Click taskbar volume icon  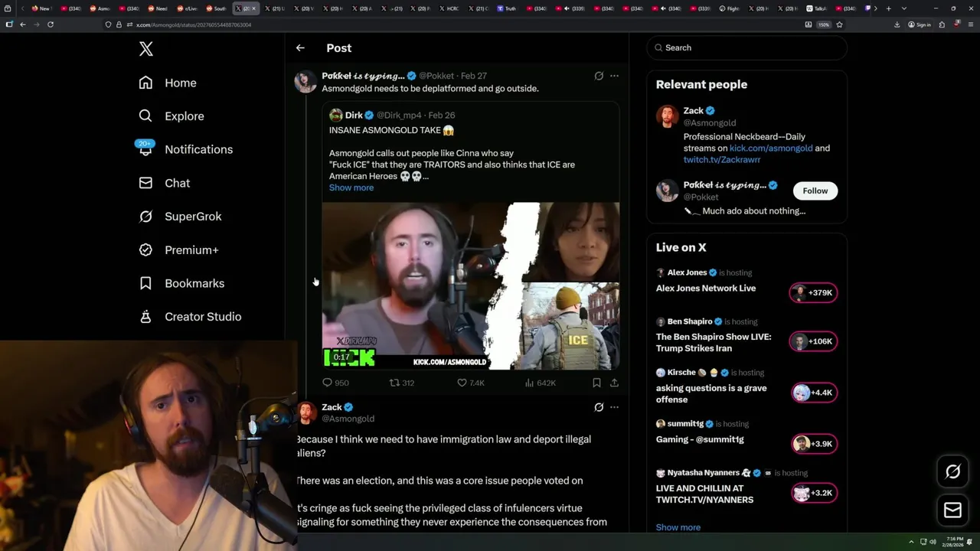pyautogui.click(x=933, y=542)
